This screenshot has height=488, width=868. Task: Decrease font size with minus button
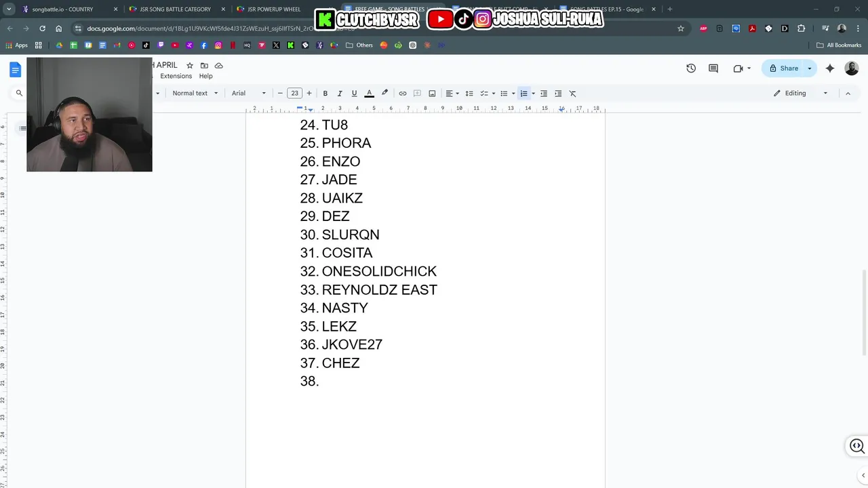click(280, 94)
